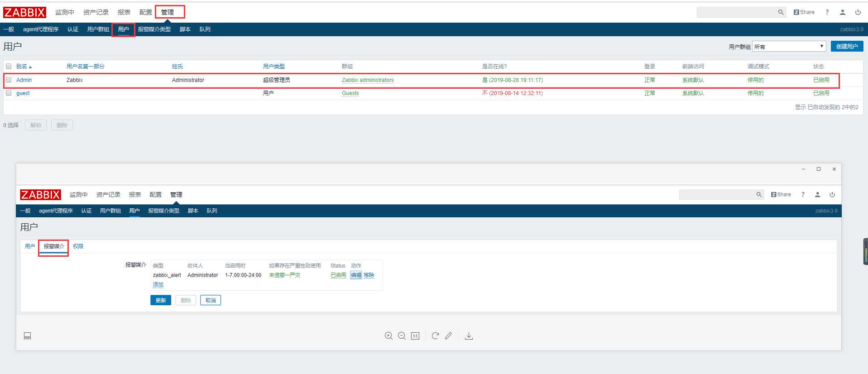Screen dimensions: 868x374
Task: Go to agent代理程序 in the top submenu
Action: pos(41,29)
